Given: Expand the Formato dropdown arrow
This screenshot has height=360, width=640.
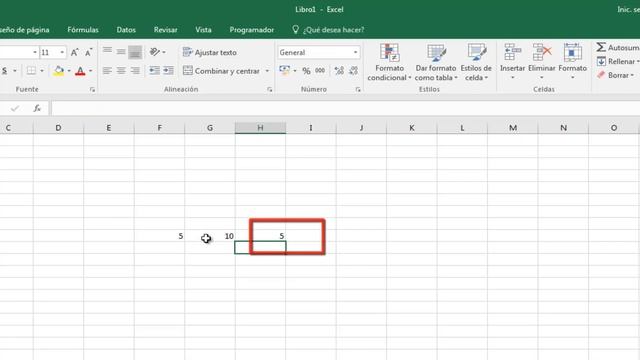Looking at the screenshot, I should 572,78.
